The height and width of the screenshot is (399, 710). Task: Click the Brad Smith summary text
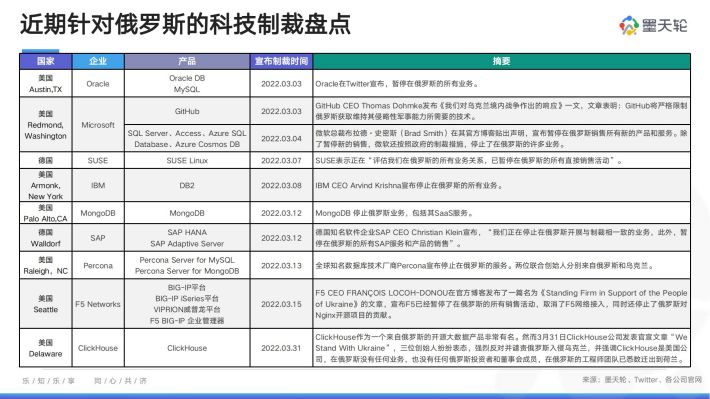coord(501,139)
